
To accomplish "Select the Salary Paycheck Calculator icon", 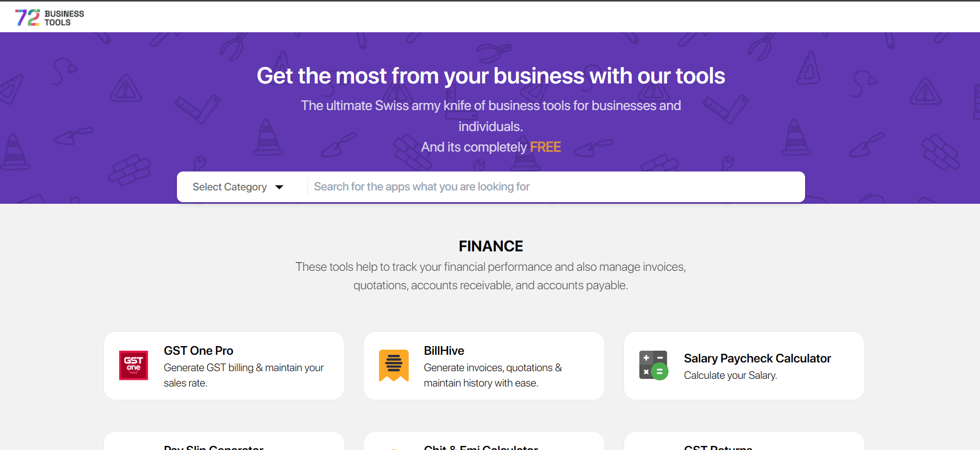I will pyautogui.click(x=653, y=366).
